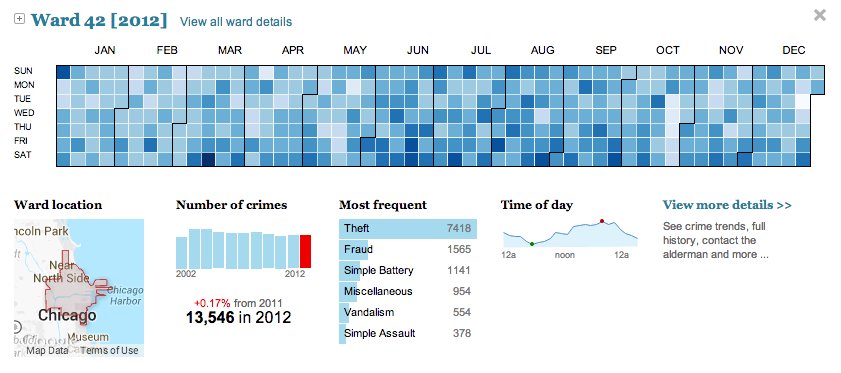Click the SUN row label
Screen dimensions: 841x373
pos(24,71)
